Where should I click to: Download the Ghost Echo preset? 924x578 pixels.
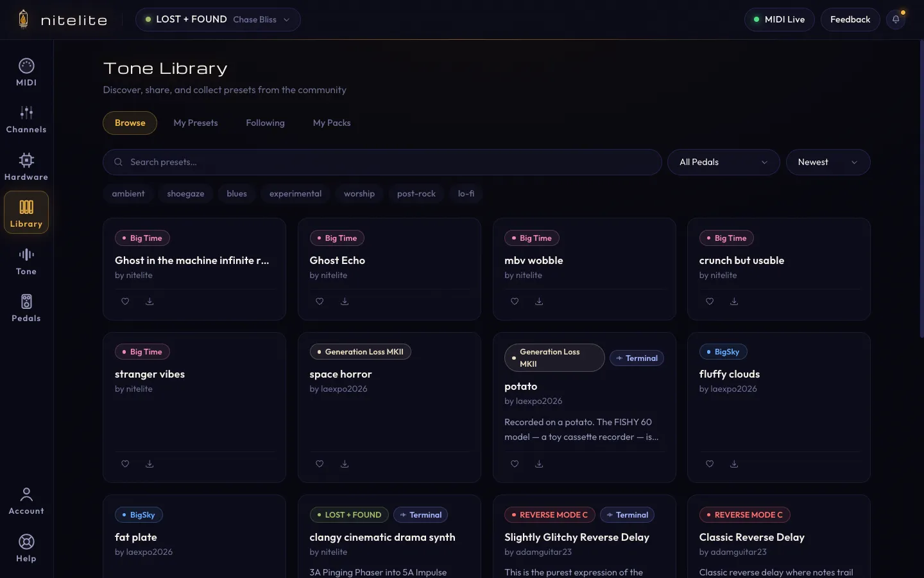[x=345, y=301]
